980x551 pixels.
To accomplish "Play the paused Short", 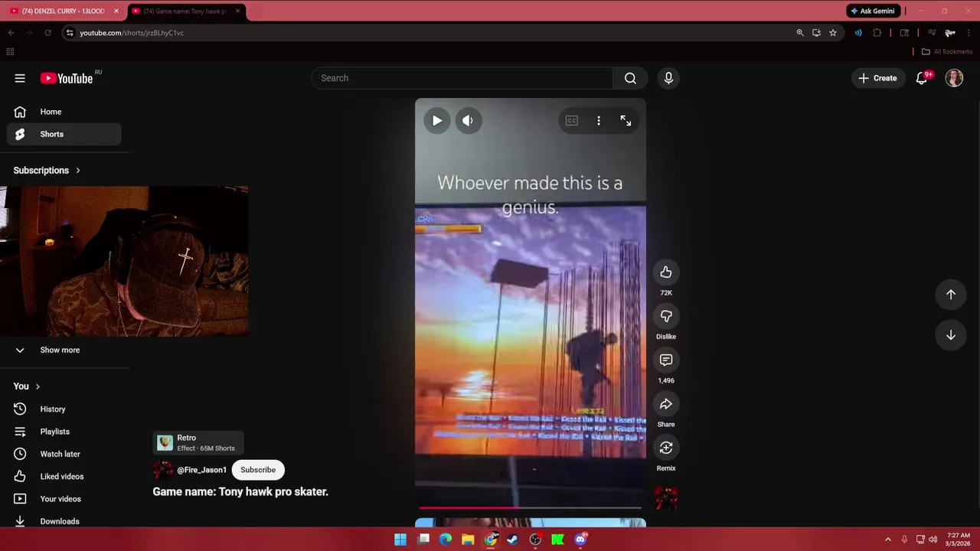I will click(437, 121).
